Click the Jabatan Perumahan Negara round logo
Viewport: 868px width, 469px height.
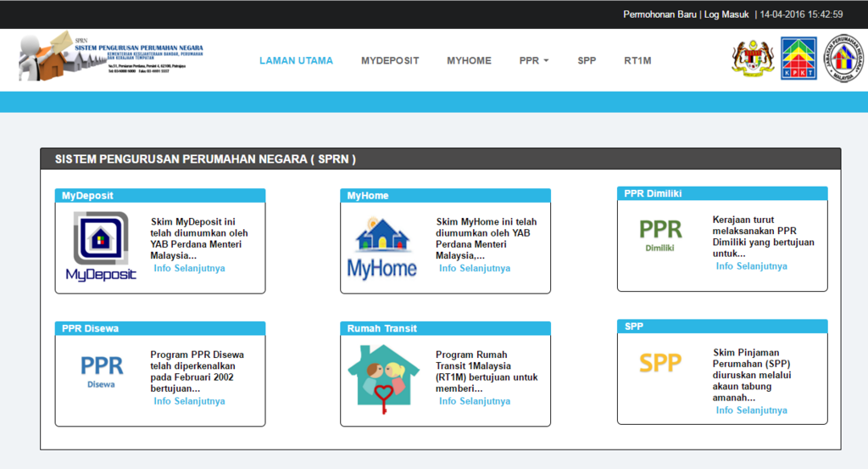point(844,58)
